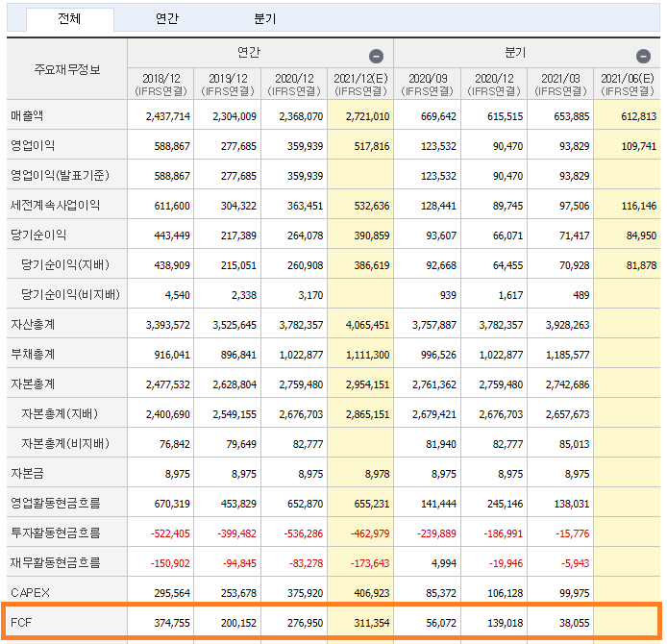Click the 2020/12 annual column header

(294, 85)
